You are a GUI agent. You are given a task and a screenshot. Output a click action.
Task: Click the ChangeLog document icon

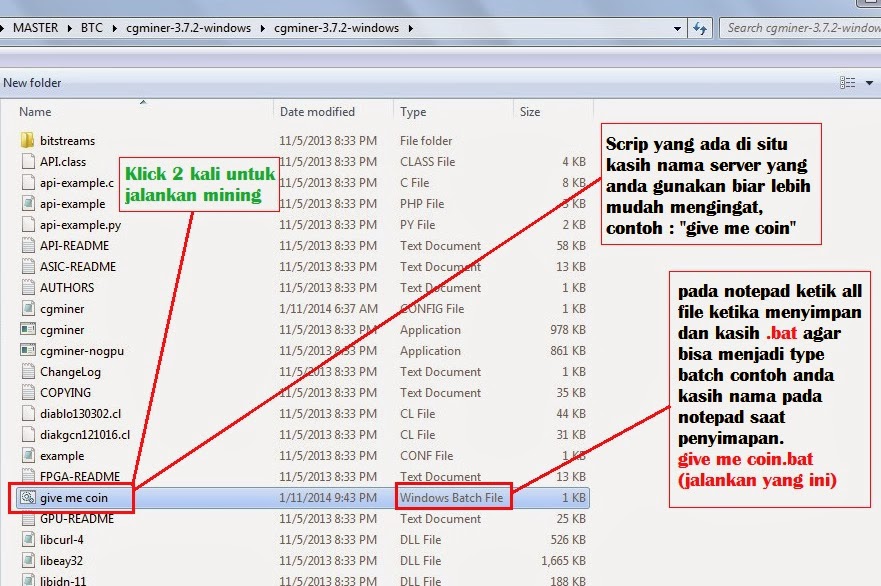[28, 371]
